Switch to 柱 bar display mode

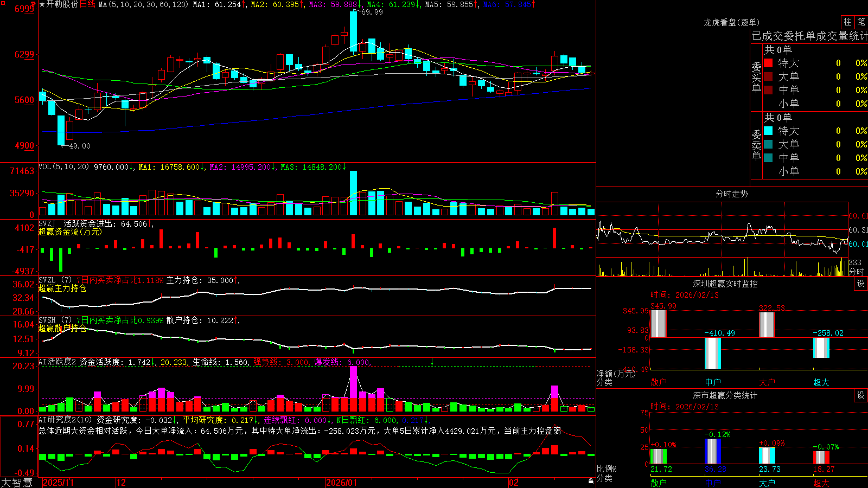(847, 22)
